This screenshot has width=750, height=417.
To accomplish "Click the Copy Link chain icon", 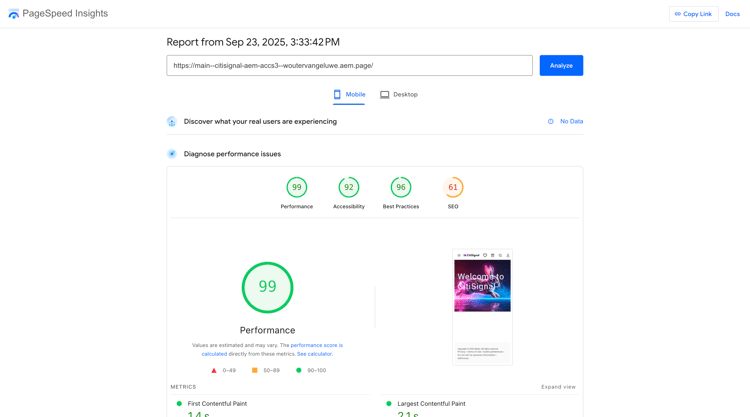I will (x=677, y=14).
